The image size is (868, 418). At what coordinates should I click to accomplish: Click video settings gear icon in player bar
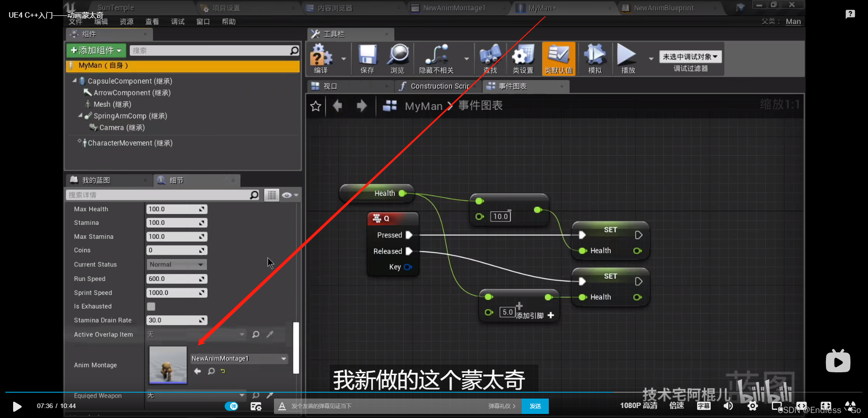(753, 406)
